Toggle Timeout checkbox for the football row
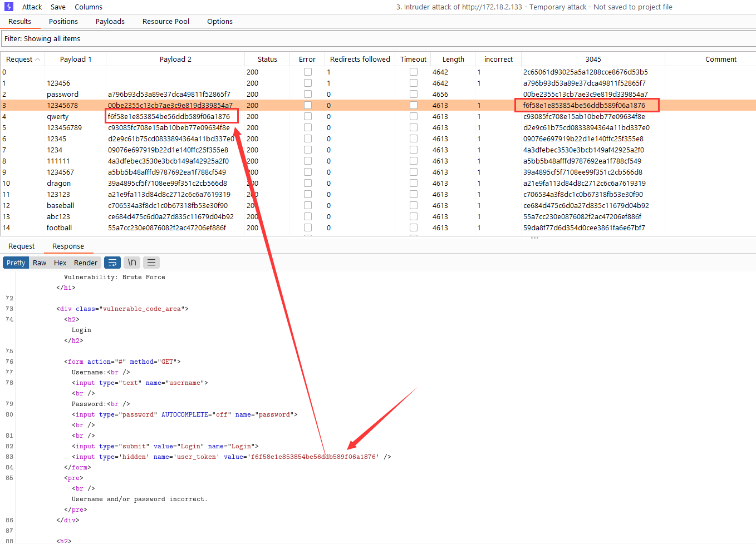 click(414, 228)
